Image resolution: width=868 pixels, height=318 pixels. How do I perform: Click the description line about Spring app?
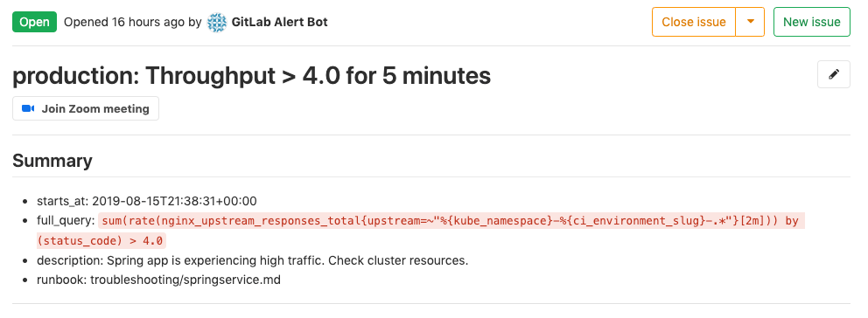(252, 260)
